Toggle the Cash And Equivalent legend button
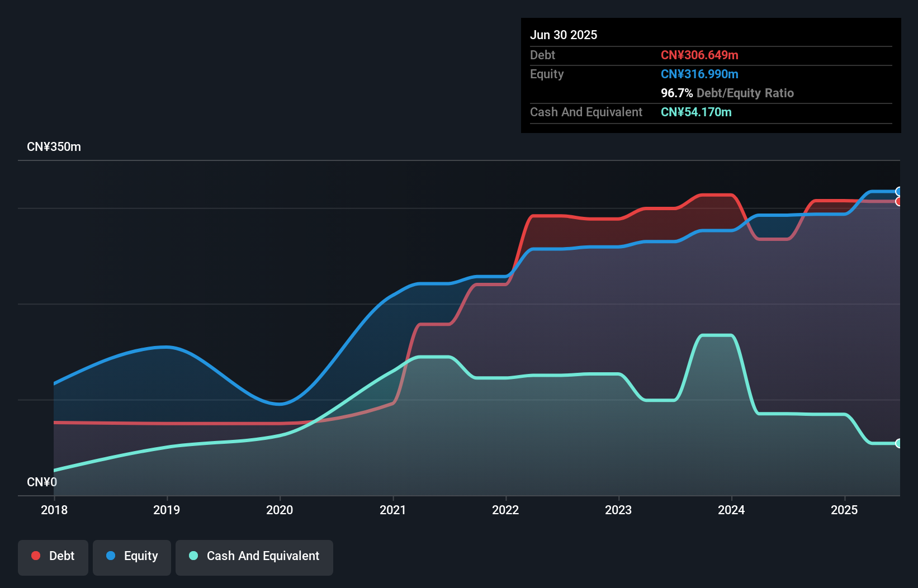This screenshot has height=588, width=918. (x=254, y=557)
